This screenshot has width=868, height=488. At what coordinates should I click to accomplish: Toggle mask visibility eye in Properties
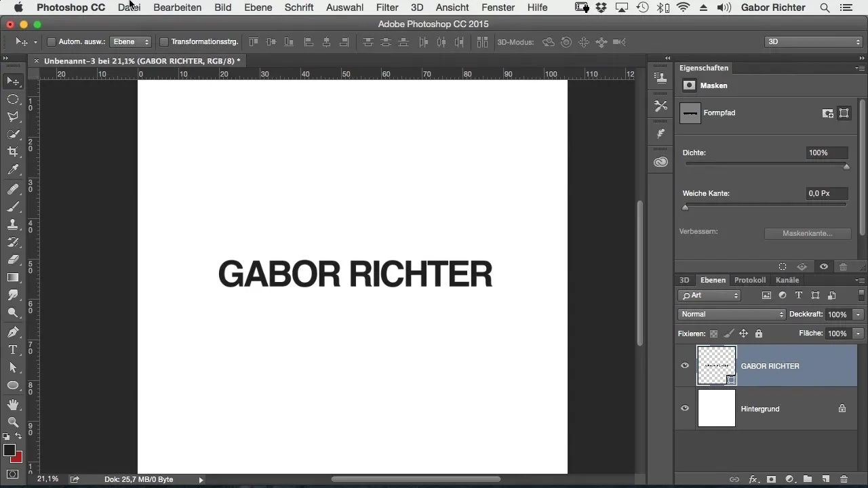click(824, 267)
